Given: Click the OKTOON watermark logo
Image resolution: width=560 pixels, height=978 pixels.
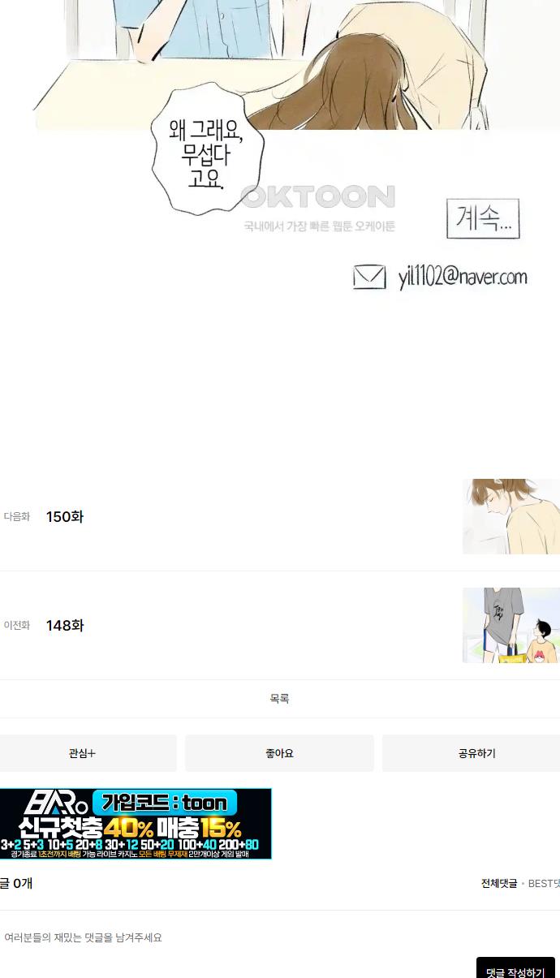Looking at the screenshot, I should pyautogui.click(x=317, y=197).
